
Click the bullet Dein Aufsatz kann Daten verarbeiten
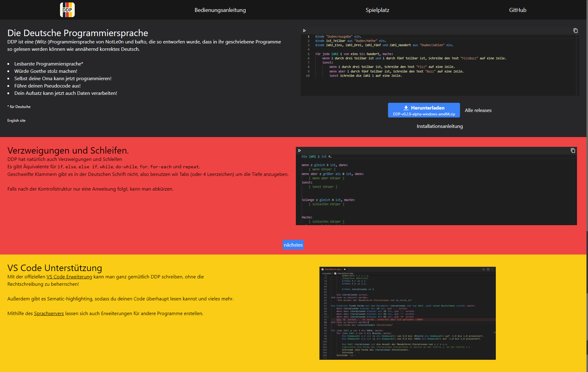66,93
